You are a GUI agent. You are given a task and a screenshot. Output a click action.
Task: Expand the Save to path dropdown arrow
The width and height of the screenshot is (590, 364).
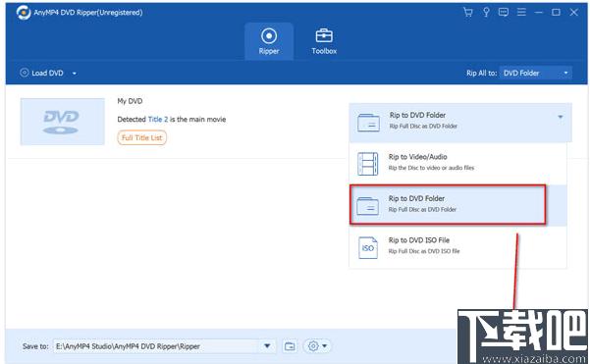tap(267, 346)
